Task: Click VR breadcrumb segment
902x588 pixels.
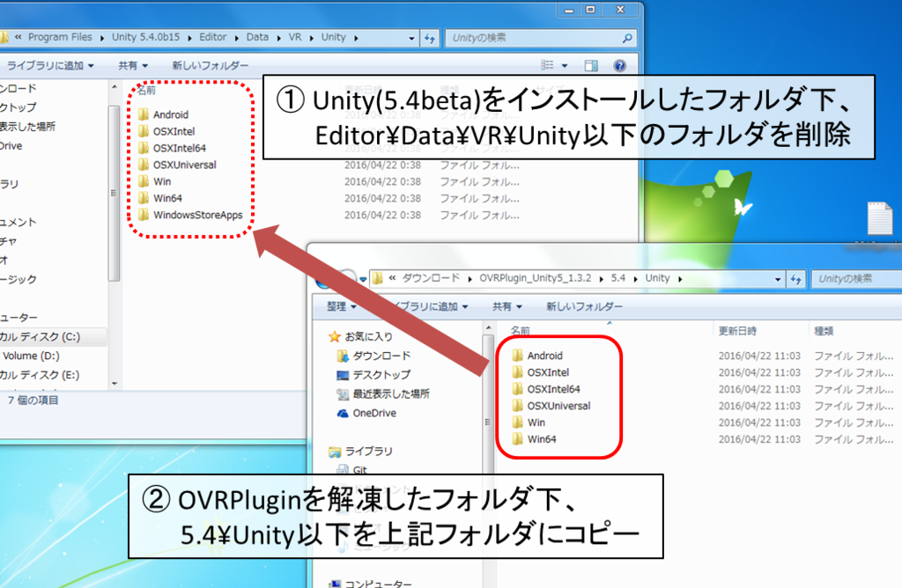Action: click(x=294, y=37)
